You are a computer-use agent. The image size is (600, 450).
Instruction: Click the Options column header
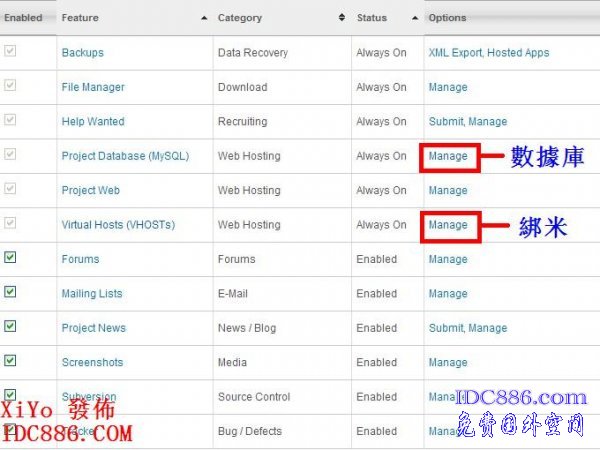(446, 18)
